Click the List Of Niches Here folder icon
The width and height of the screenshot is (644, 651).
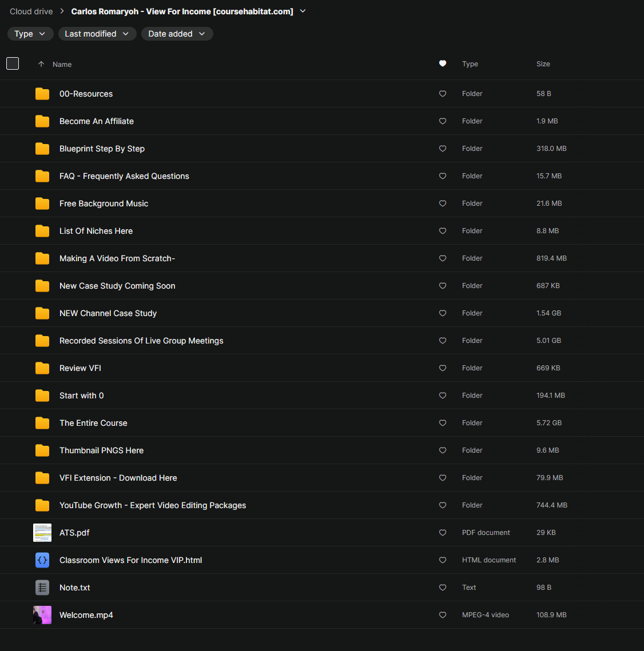[x=42, y=231]
